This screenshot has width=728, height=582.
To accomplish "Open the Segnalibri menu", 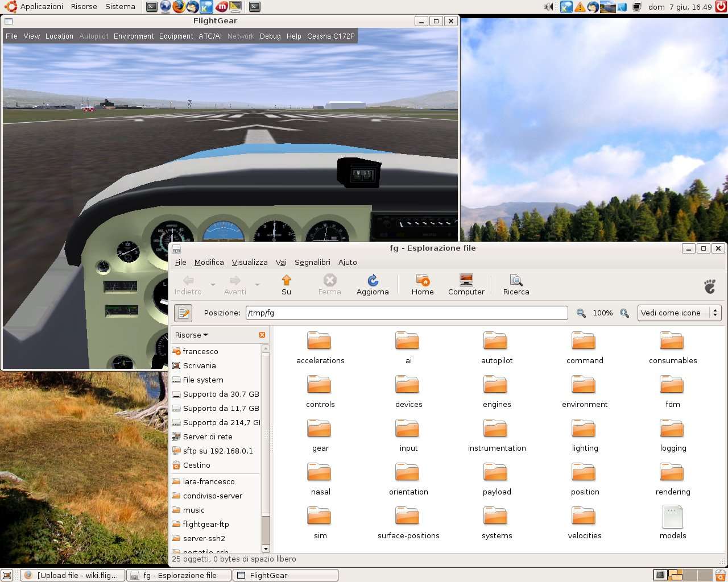I will click(x=312, y=262).
